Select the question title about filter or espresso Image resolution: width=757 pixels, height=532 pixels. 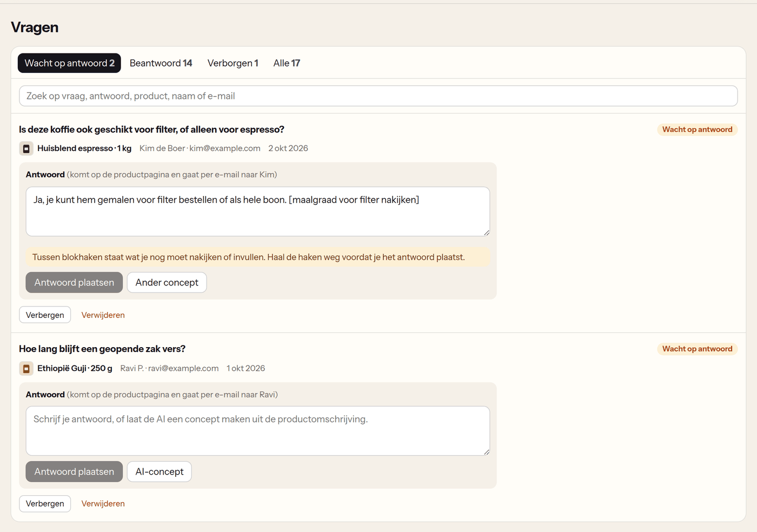pyautogui.click(x=151, y=130)
